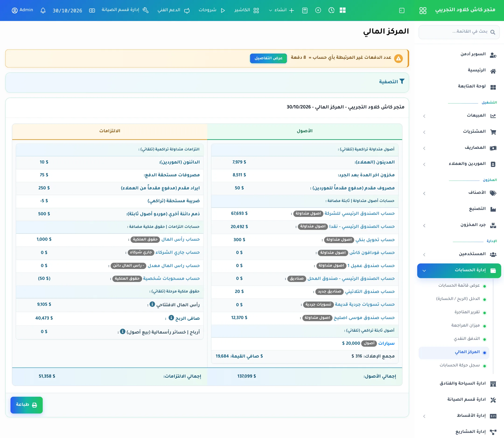Open لوحة المتابعة dashboard in sidebar
The image size is (504, 438).
coord(472,86)
